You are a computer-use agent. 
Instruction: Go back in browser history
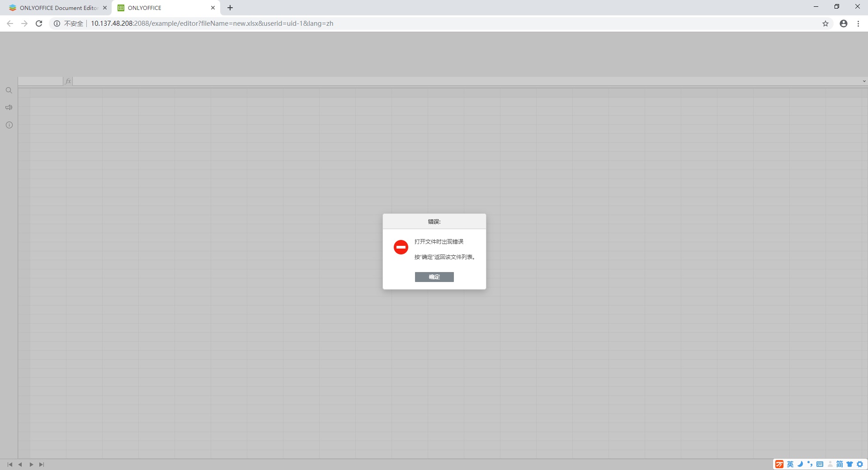coord(10,23)
